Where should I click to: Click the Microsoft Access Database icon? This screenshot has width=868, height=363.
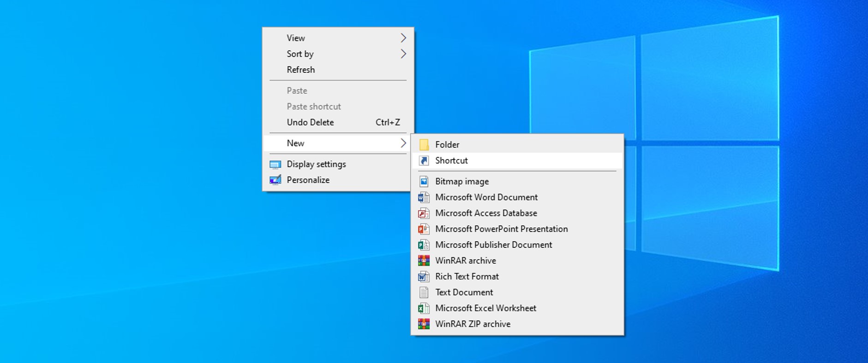[x=424, y=213]
